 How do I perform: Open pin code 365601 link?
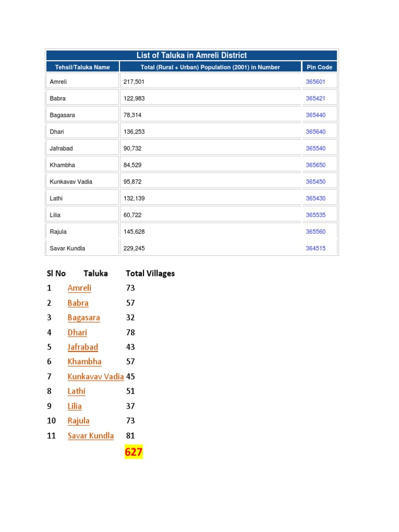click(x=315, y=82)
